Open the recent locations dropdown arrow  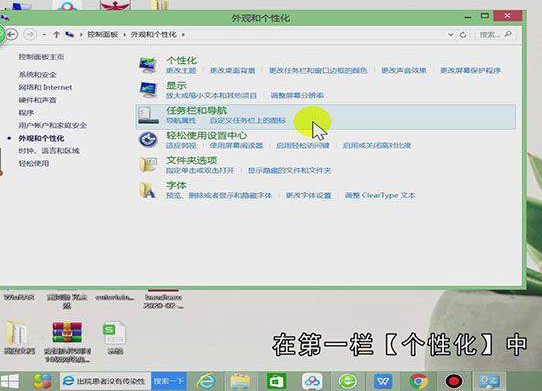tap(44, 35)
